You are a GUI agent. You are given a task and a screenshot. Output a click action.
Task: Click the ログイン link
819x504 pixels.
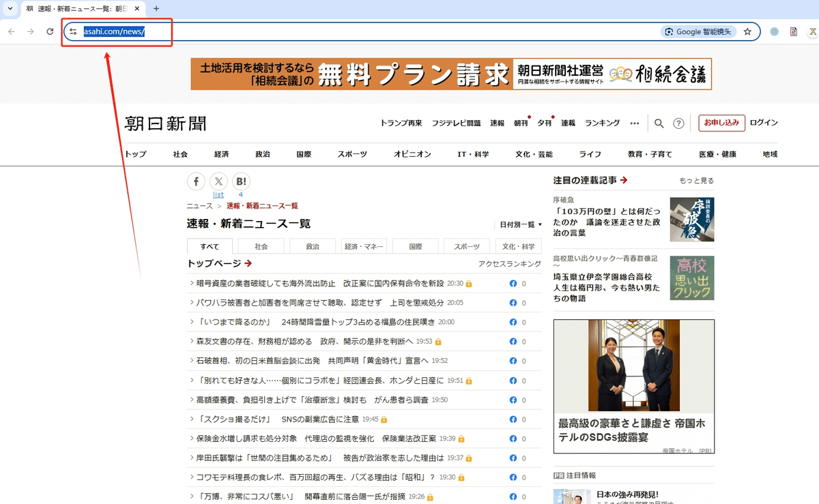pyautogui.click(x=764, y=123)
